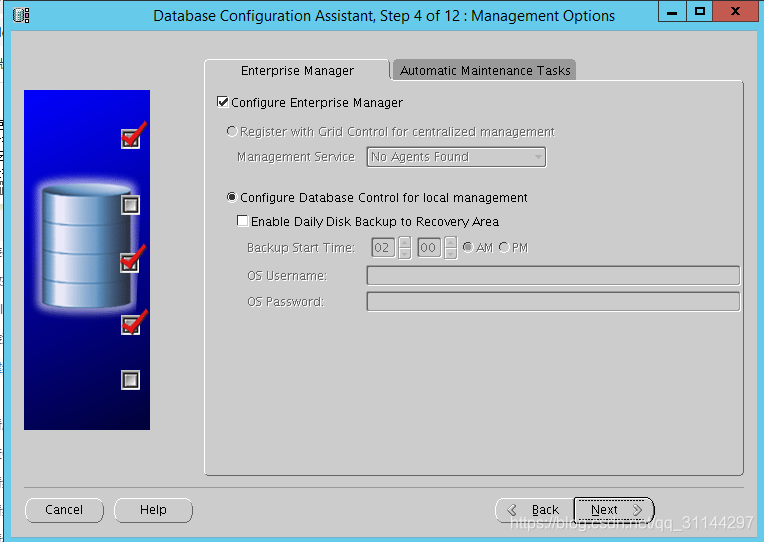Click the first red-checked box on the cylinder image
Image resolution: width=764 pixels, height=542 pixels.
(131, 138)
